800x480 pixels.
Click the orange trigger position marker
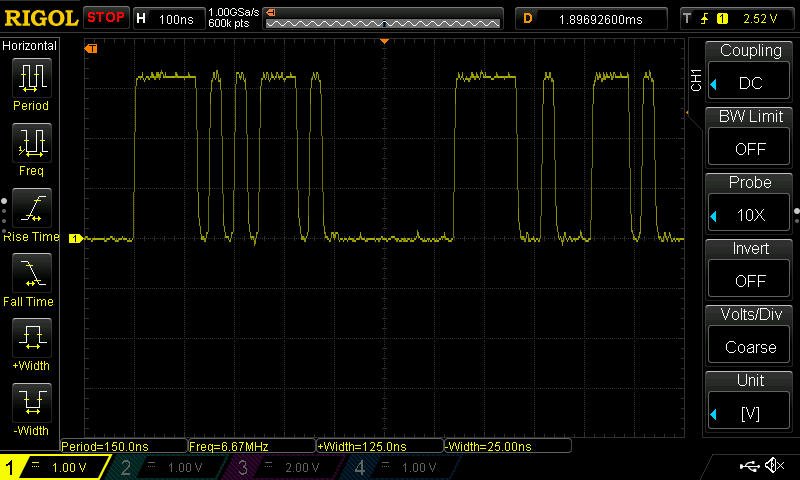click(384, 41)
